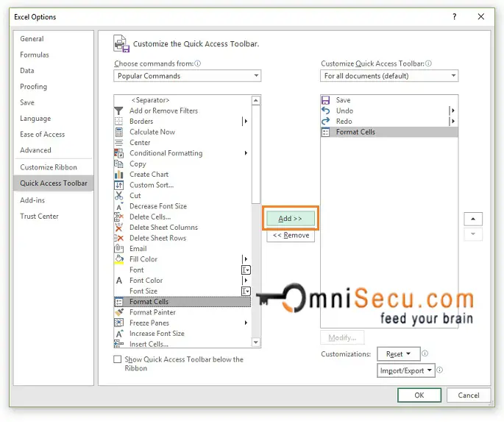Expand the Font Color submenu arrow
This screenshot has height=422, width=504.
(x=245, y=281)
